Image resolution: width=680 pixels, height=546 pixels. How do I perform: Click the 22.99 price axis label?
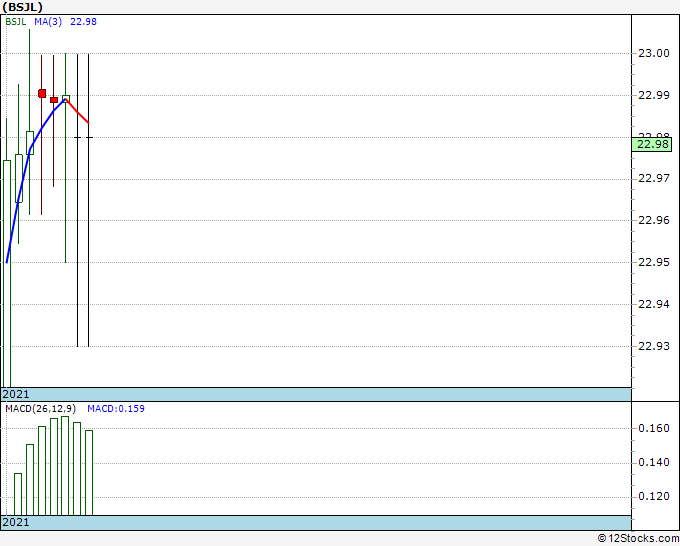click(x=654, y=95)
